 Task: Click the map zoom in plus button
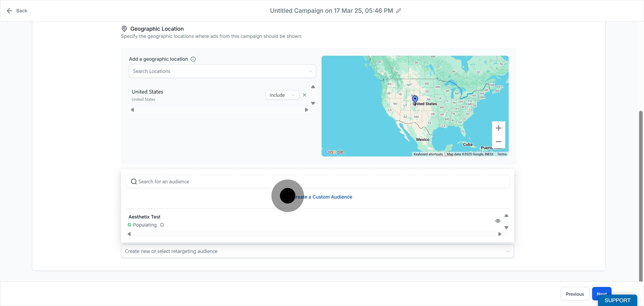(x=498, y=128)
